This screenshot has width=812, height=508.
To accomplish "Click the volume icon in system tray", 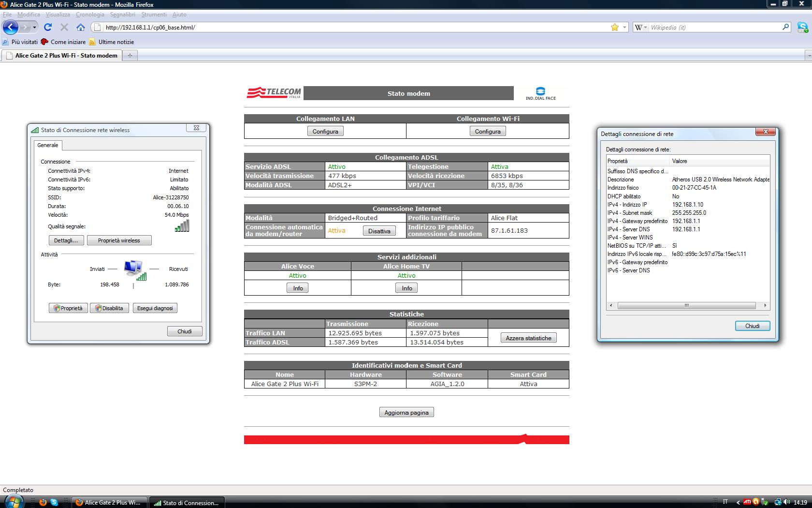I will click(x=787, y=502).
